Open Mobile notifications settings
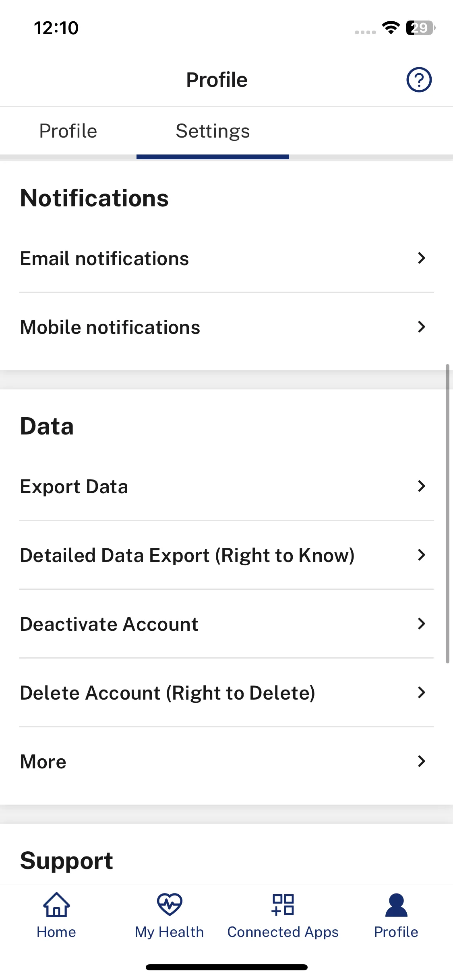The height and width of the screenshot is (980, 453). (x=226, y=327)
